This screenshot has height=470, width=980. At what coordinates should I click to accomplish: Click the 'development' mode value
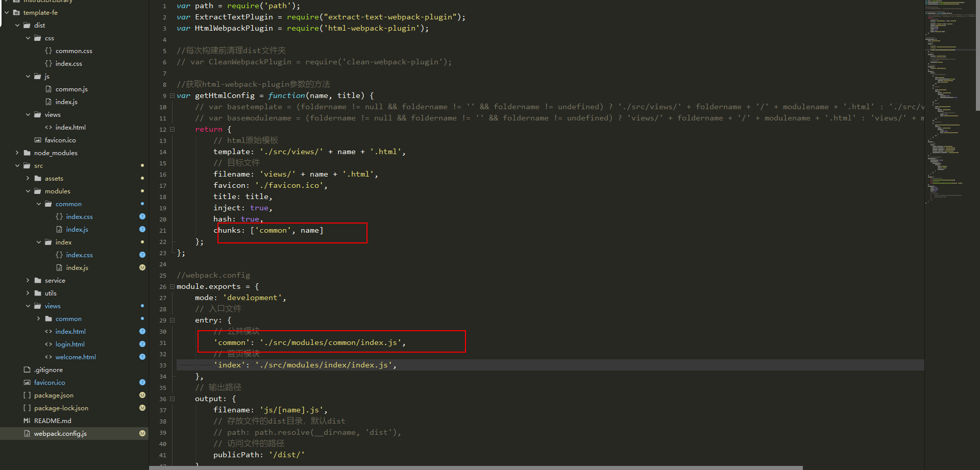(252, 298)
